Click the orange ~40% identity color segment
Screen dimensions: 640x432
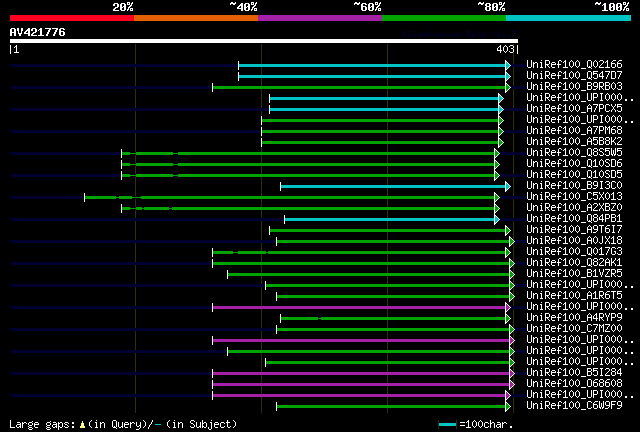tap(196, 18)
